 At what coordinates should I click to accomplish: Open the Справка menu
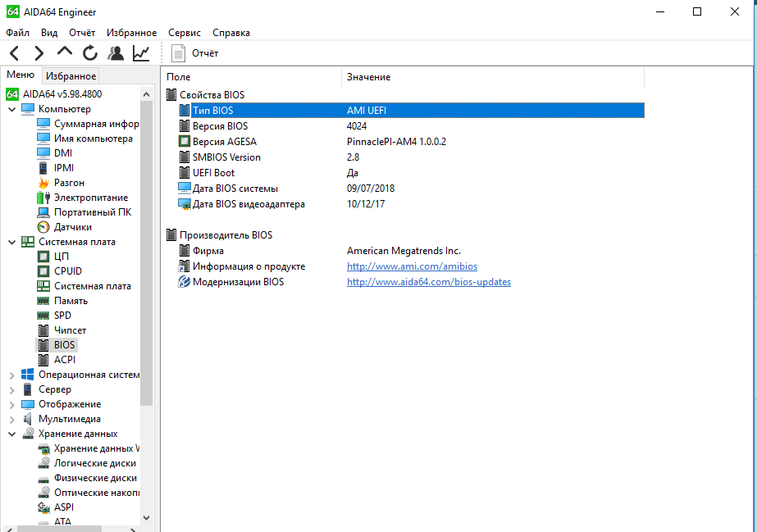coord(231,33)
